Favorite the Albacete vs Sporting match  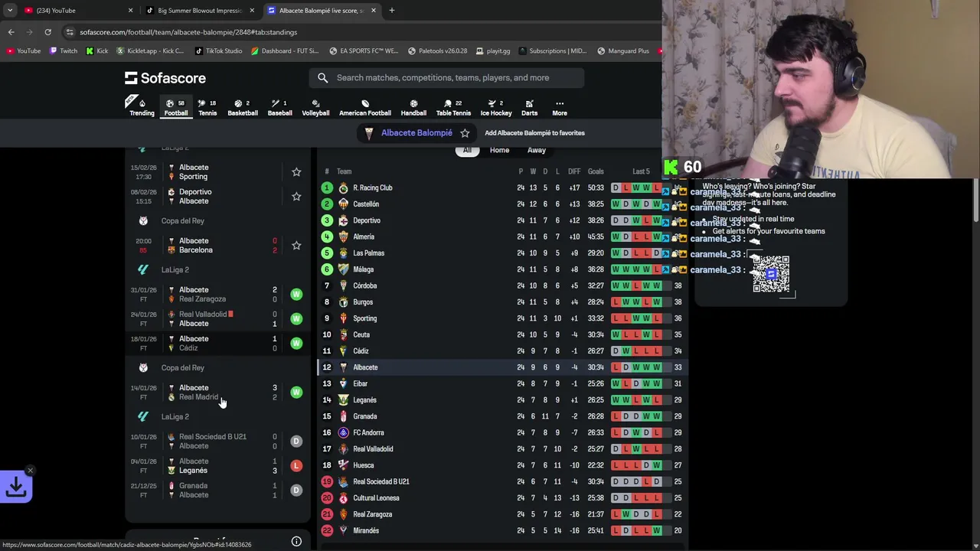pyautogui.click(x=296, y=172)
